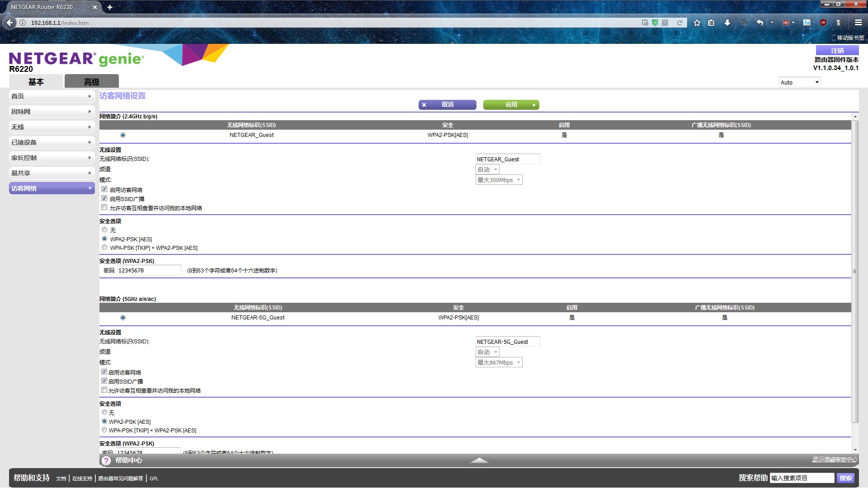Screen dimensions: 868x488
Task: Reload the page with the refresh icon
Action: (679, 23)
